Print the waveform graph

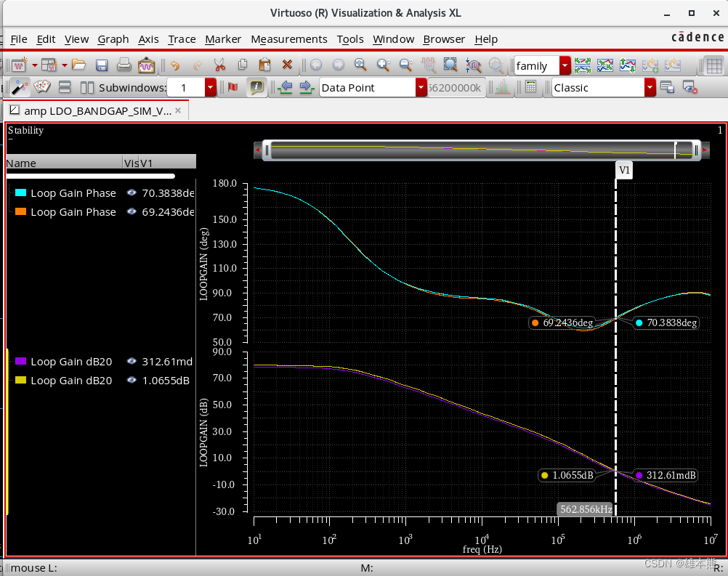(124, 65)
